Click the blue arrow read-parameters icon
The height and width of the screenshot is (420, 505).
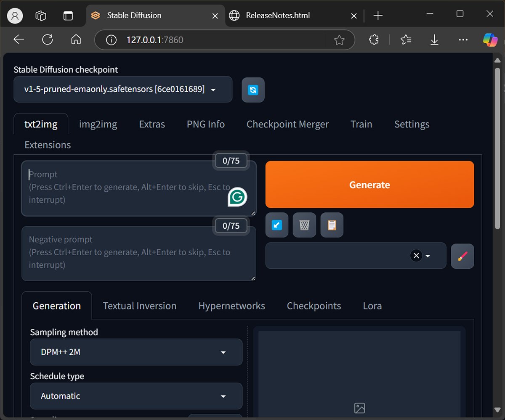[276, 225]
